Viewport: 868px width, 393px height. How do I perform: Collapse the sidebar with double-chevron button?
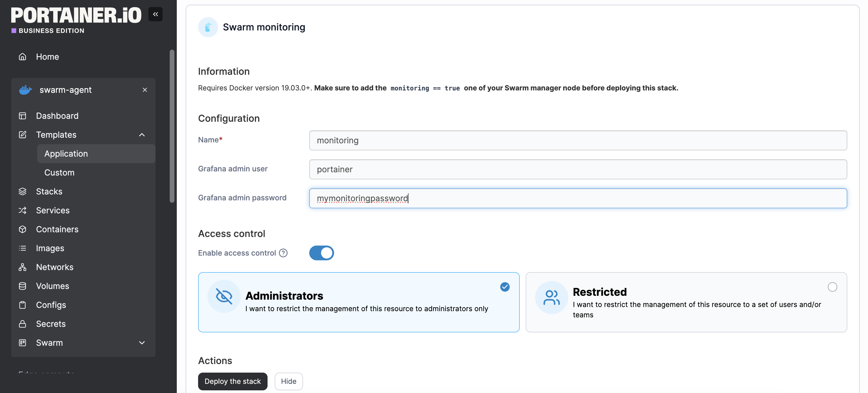tap(155, 14)
